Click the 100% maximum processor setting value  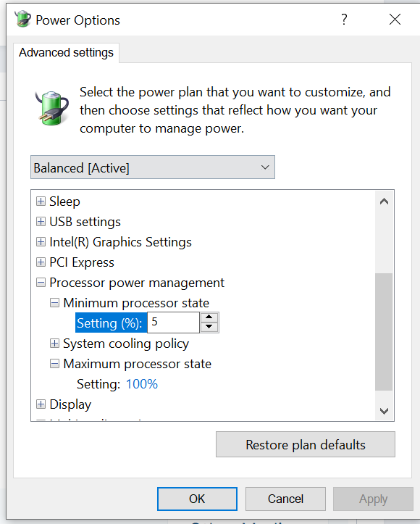pyautogui.click(x=141, y=384)
